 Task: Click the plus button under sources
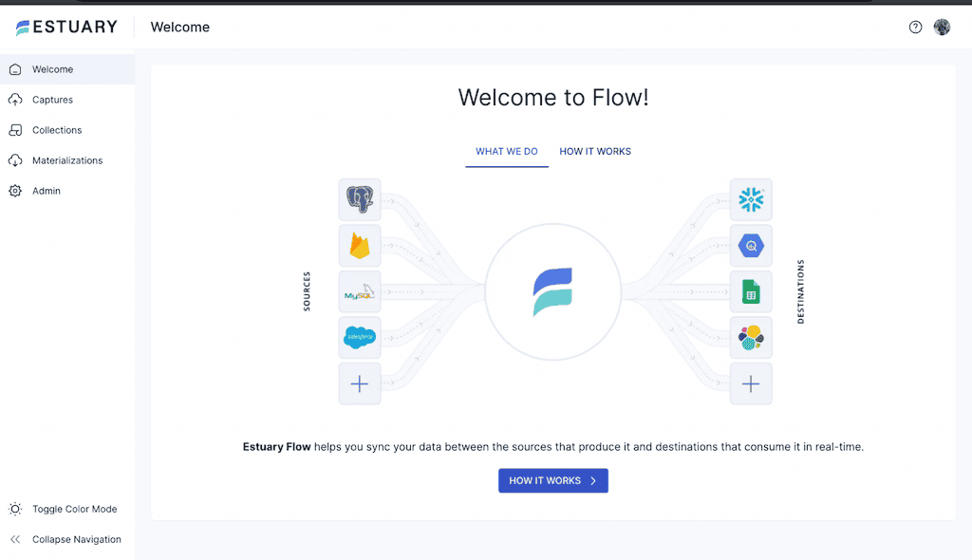click(360, 383)
